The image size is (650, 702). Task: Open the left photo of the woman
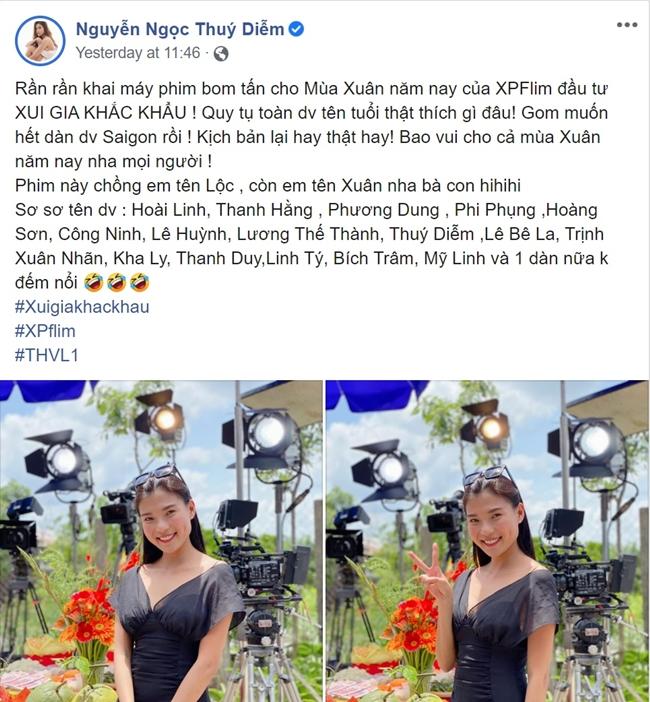point(161,541)
